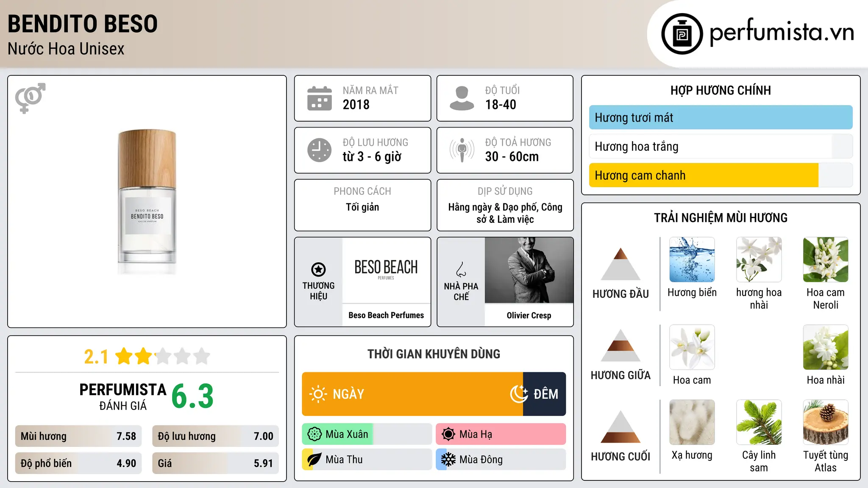Click the Nước Hoa Unisex subtitle
Viewport: 868px width, 488px height.
pos(66,49)
